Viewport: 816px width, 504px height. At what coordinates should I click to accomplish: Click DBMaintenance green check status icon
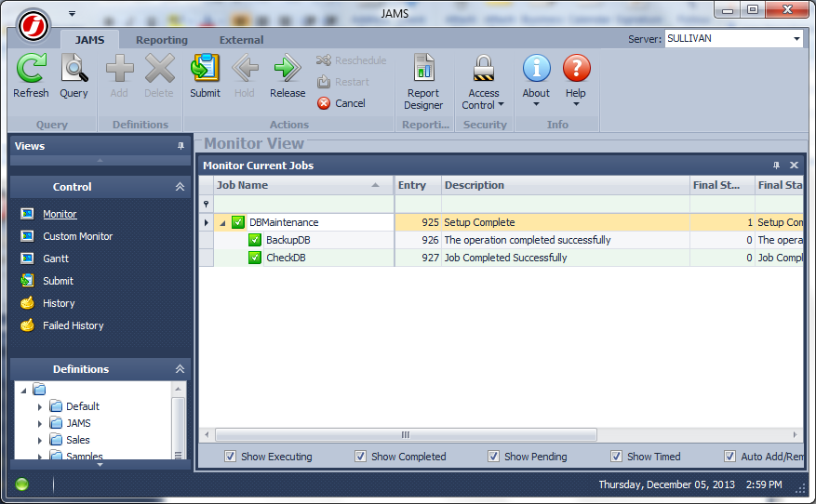pos(238,222)
